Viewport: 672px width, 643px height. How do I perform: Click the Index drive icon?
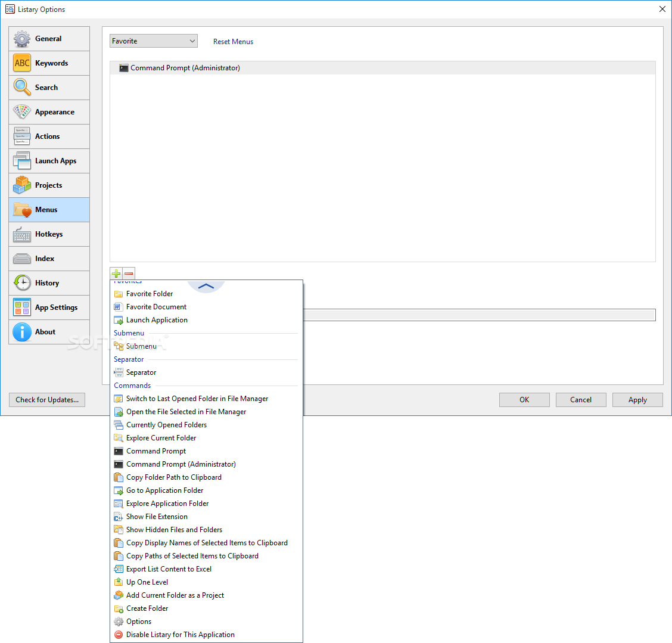pyautogui.click(x=22, y=259)
